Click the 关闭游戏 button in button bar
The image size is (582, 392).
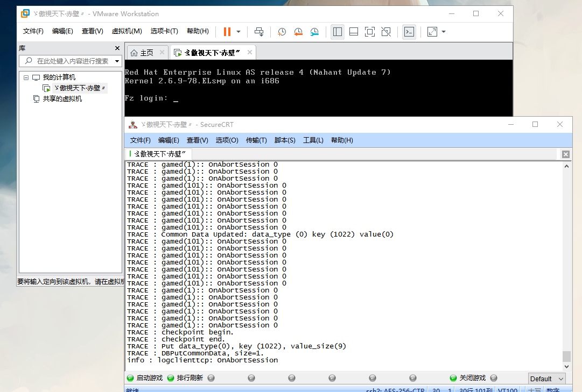tap(468, 378)
